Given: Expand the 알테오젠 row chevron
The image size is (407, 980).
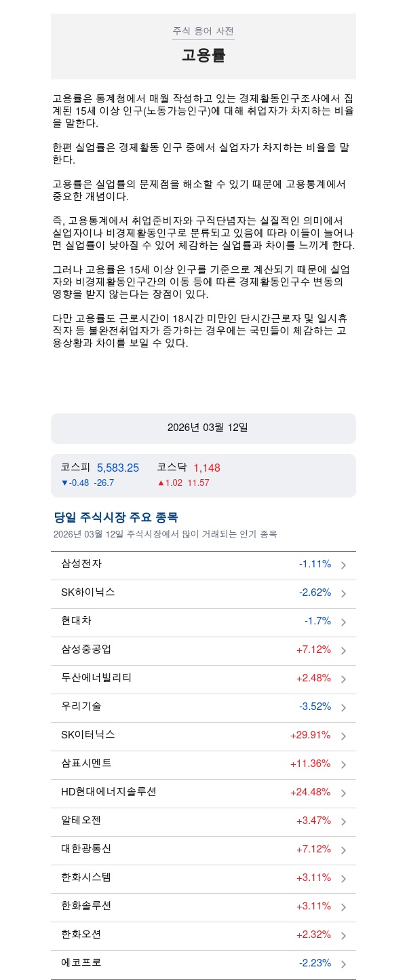Looking at the screenshot, I should 344,822.
